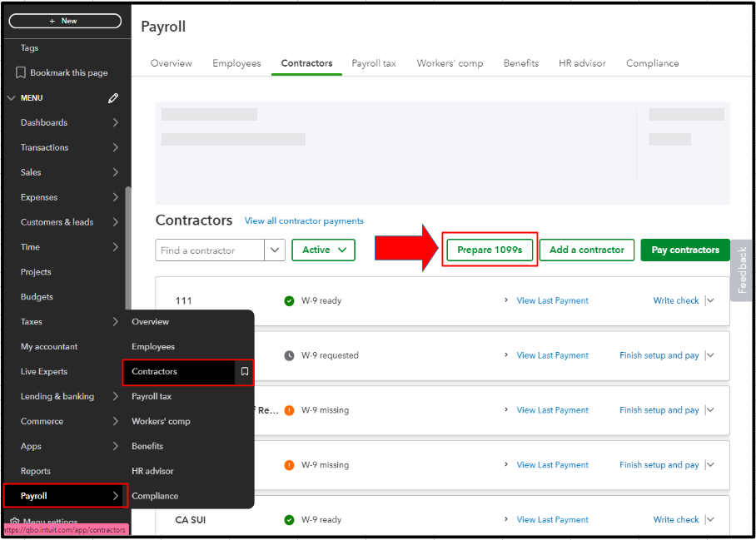Expand the Apps submenu arrow
The image size is (756, 540).
[x=115, y=446]
